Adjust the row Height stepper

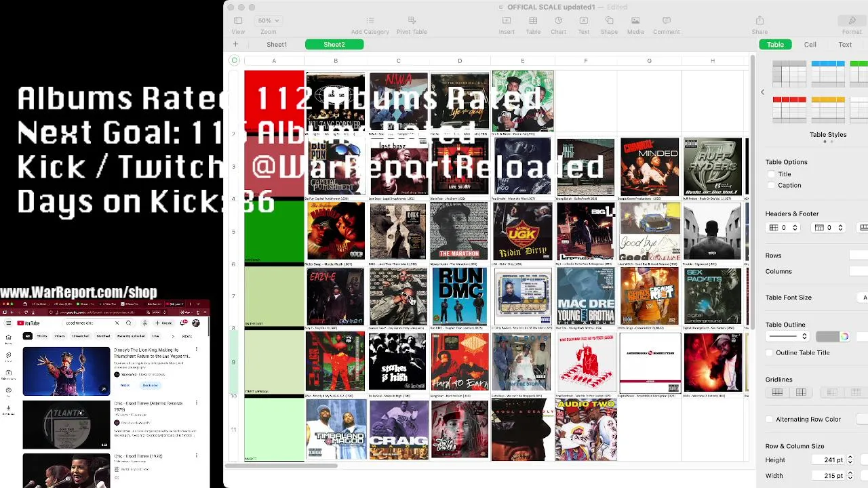[x=850, y=460]
